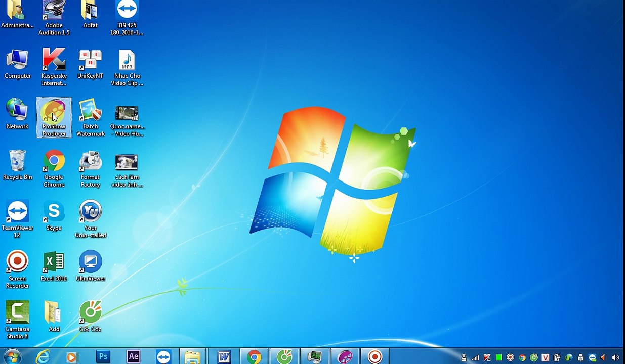Select the Cốc Cốc browser shortcut
Image resolution: width=625 pixels, height=364 pixels.
[x=90, y=317]
